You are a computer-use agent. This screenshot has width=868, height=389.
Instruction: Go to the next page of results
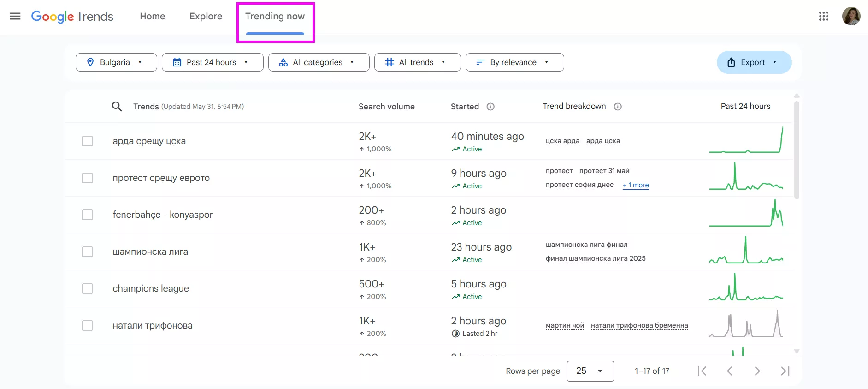click(757, 371)
